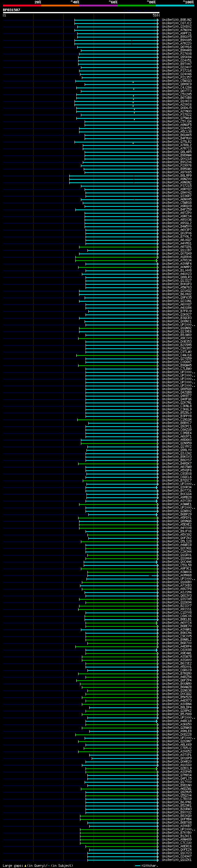Choose the UniRef100_C5X2H5 row label

pos(176,94)
